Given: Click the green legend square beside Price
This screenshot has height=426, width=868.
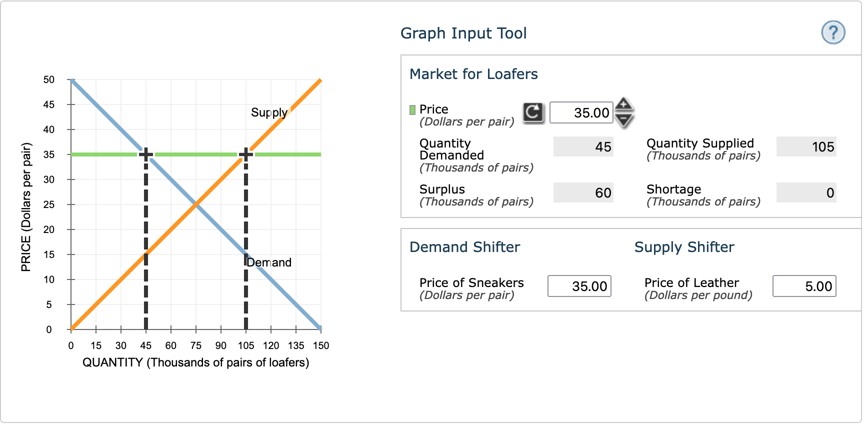Looking at the screenshot, I should click(x=411, y=108).
